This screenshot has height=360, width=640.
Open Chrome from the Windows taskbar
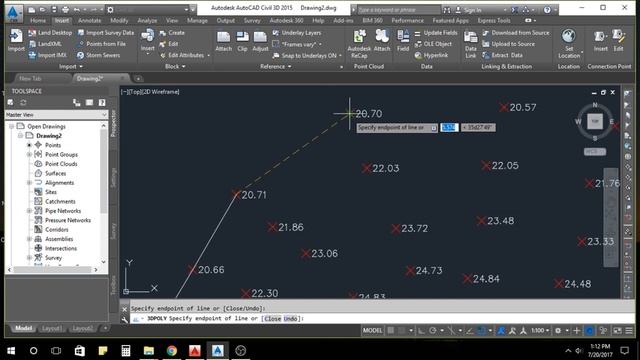point(172,351)
